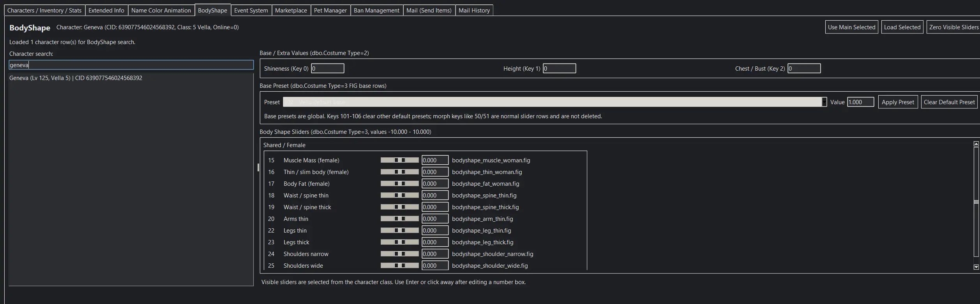Click the Shoulders wide slider
This screenshot has height=304, width=980.
tap(399, 265)
